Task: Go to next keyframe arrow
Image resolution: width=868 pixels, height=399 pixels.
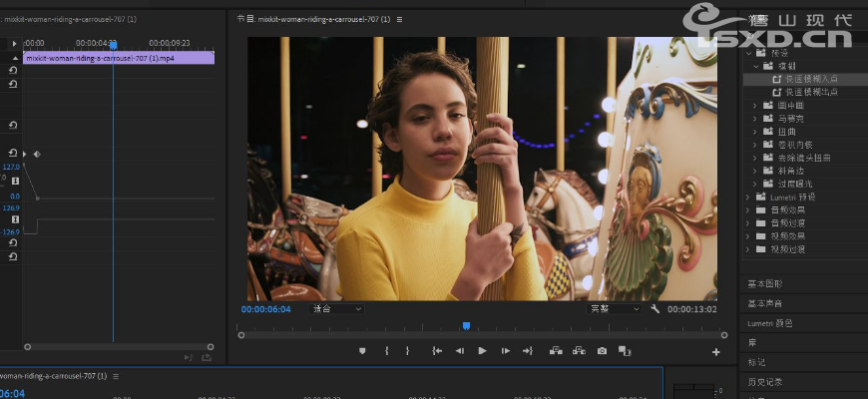Action: tap(24, 154)
